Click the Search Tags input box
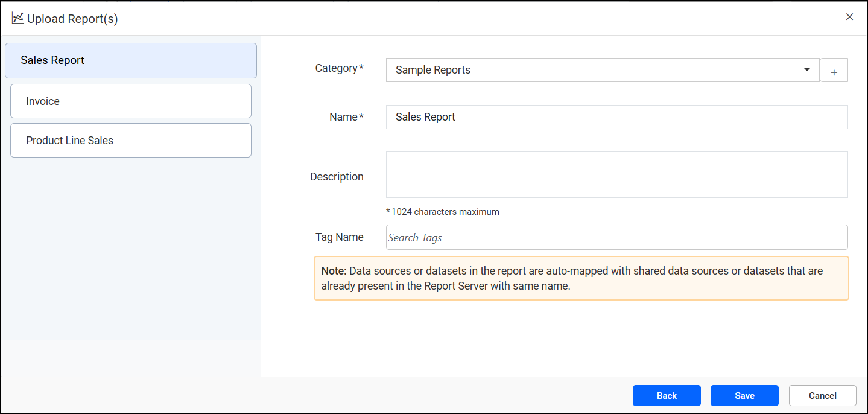 coord(616,237)
